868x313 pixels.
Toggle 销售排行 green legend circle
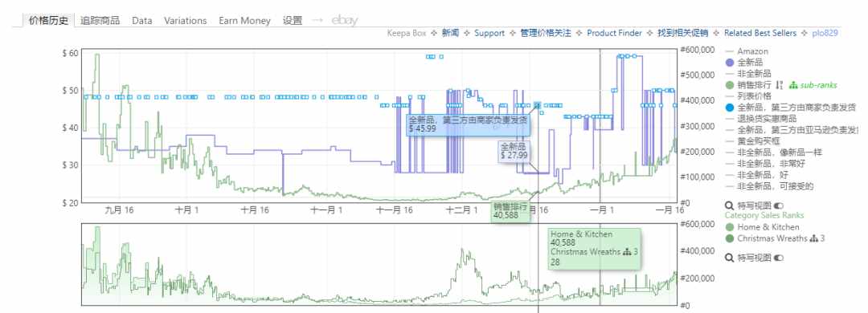point(729,85)
